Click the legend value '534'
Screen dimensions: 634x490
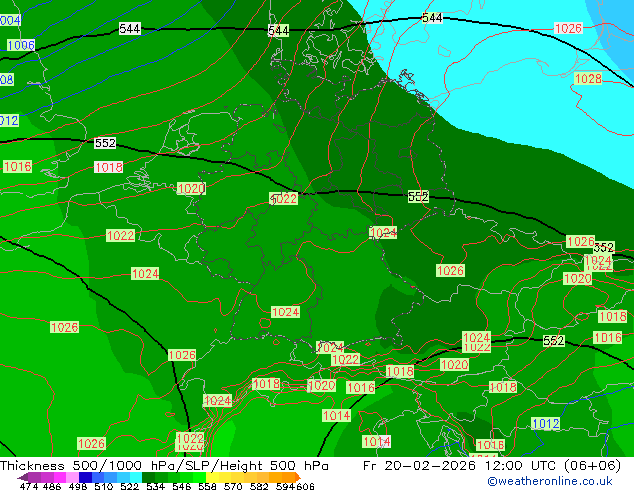155,486
